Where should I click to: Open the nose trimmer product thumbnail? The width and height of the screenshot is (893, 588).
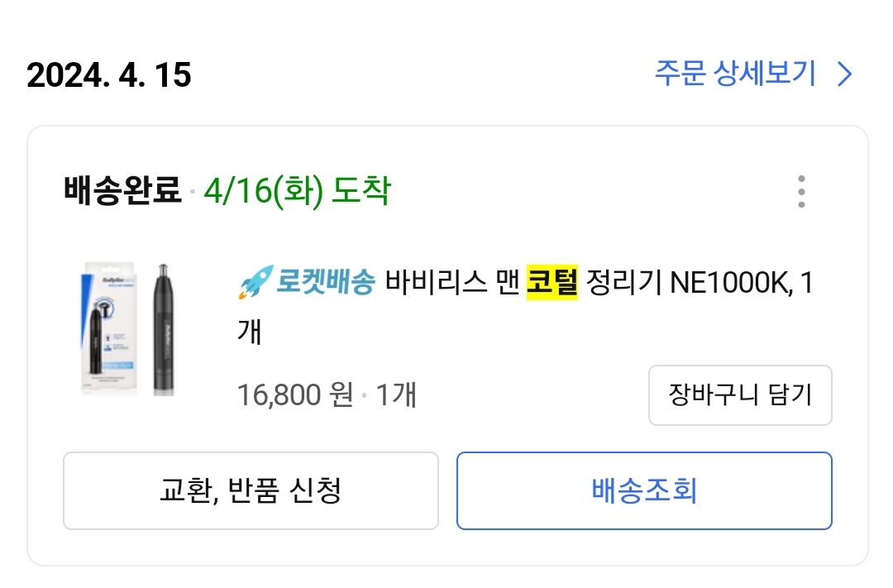coord(132,329)
